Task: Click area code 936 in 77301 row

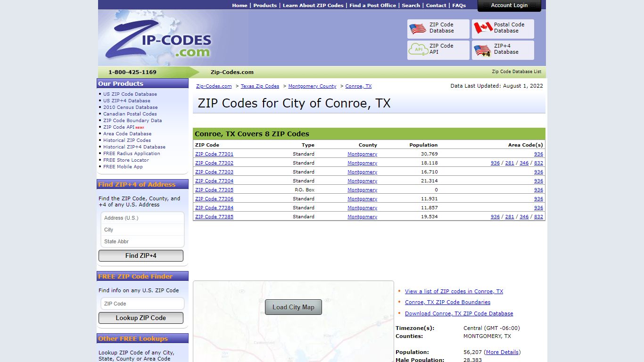Action: pyautogui.click(x=538, y=154)
